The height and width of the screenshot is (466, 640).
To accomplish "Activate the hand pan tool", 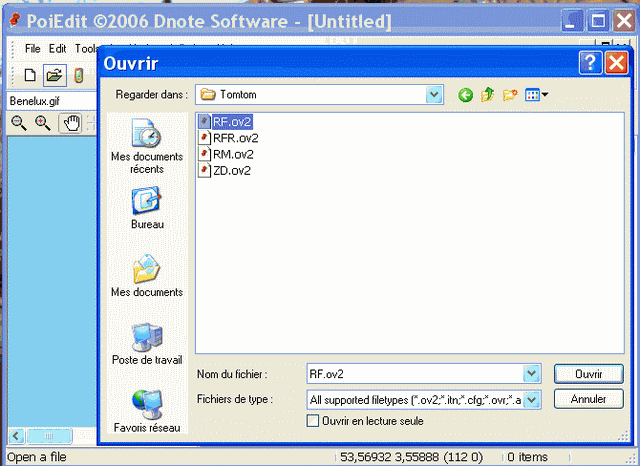I will tap(71, 122).
